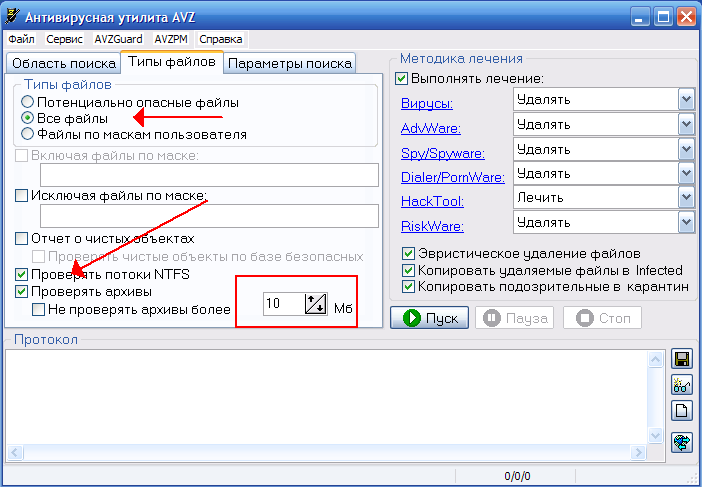The height and width of the screenshot is (487, 702).
Task: Click protocol vertical scrollbar down arrow
Action: [655, 435]
